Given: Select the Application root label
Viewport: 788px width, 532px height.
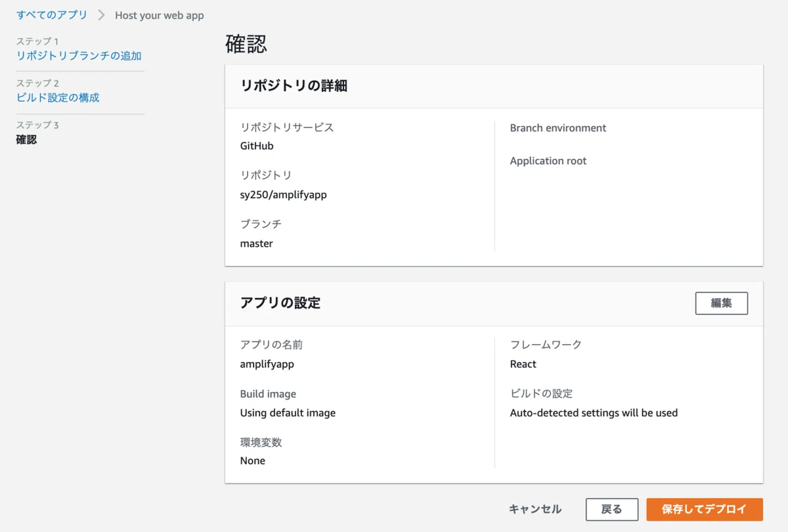Looking at the screenshot, I should [x=548, y=161].
